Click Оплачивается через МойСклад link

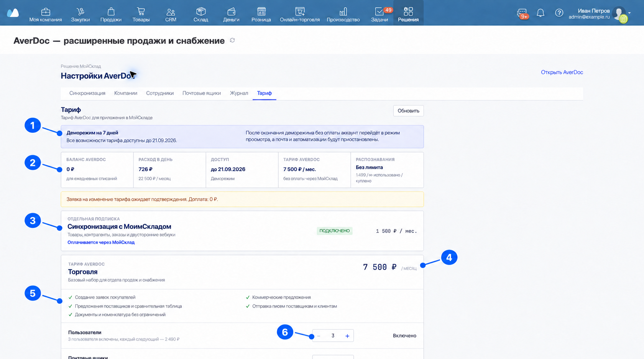(101, 242)
